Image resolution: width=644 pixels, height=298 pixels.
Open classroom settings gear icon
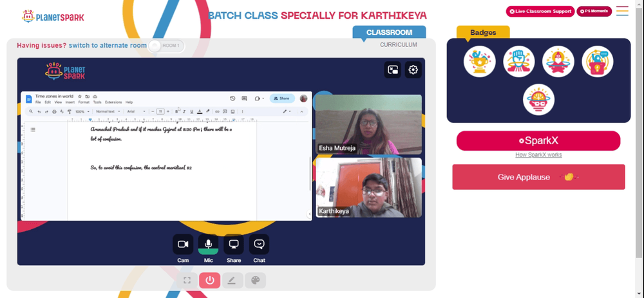tap(413, 70)
